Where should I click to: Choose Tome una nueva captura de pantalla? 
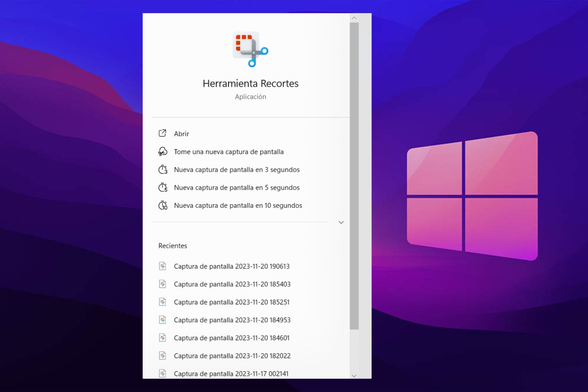tap(229, 152)
